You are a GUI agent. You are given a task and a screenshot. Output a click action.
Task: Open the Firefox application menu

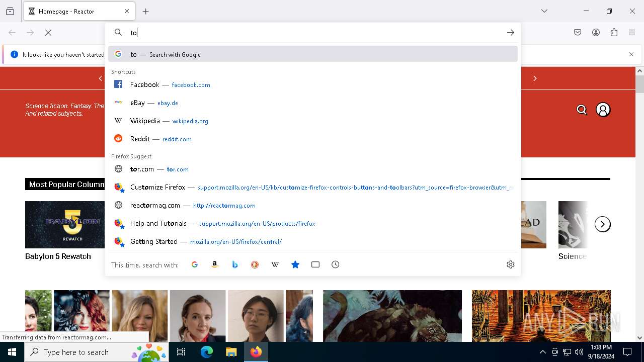point(632,33)
